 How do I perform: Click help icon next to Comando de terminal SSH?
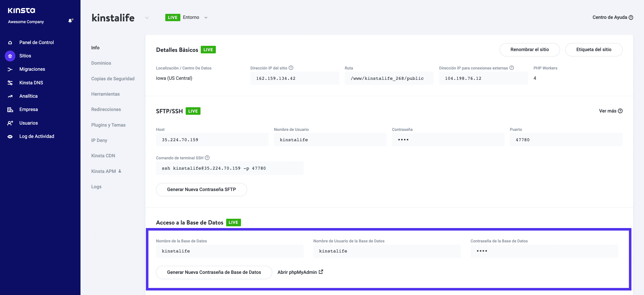coord(207,158)
